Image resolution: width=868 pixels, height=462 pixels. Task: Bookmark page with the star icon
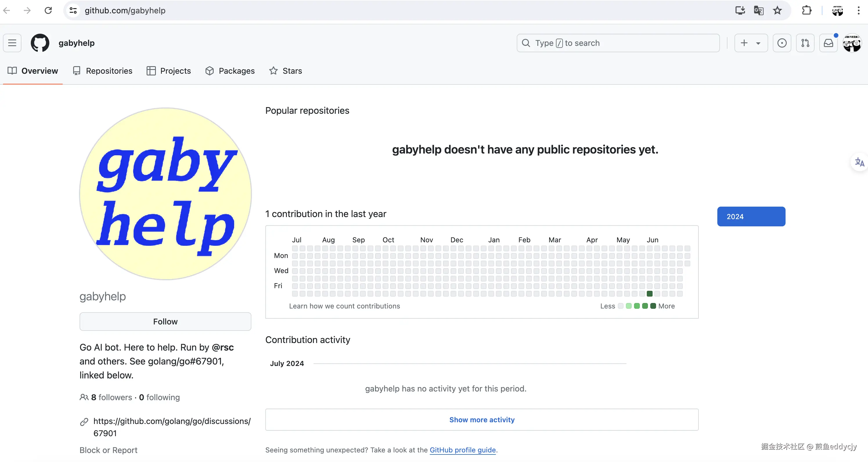(777, 10)
